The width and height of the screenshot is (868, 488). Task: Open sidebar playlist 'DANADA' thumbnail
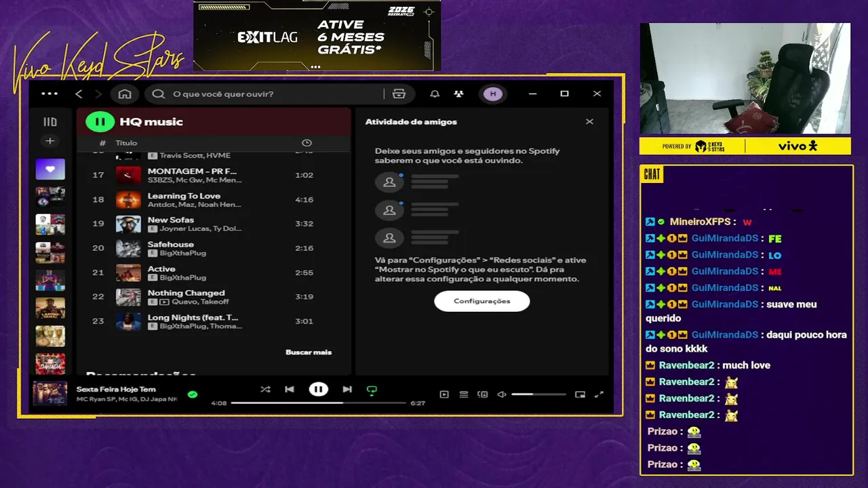point(50,363)
